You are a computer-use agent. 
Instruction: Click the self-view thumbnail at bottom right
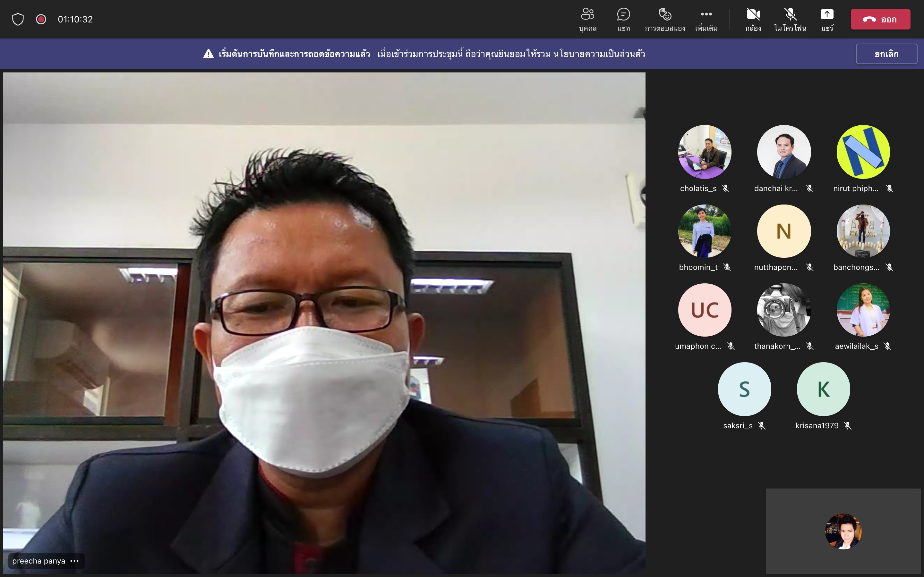pyautogui.click(x=843, y=531)
